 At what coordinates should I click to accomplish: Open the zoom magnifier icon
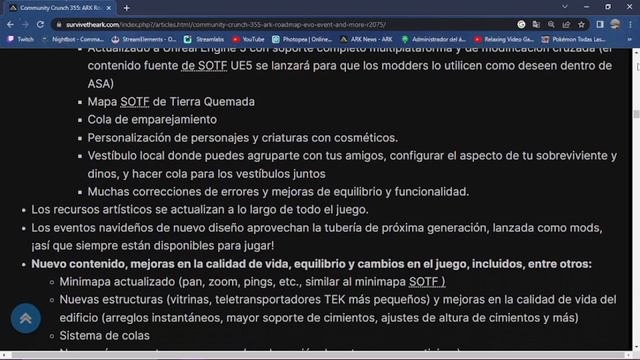[x=551, y=24]
